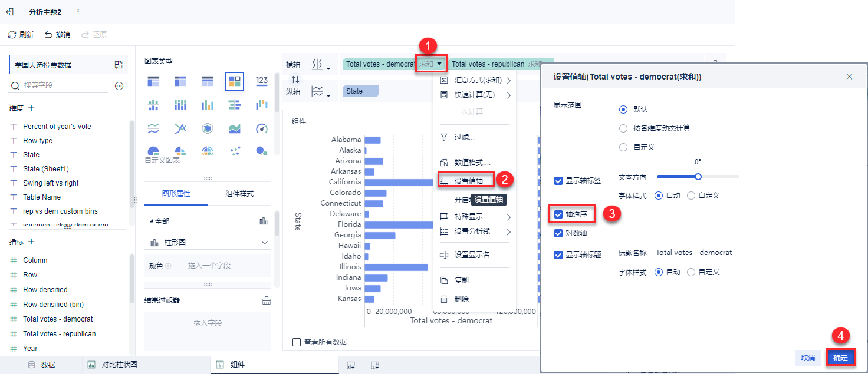Viewport: 868px width, 374px height.
Task: Click the back icon beside 分析主题2
Action: pos(10,12)
